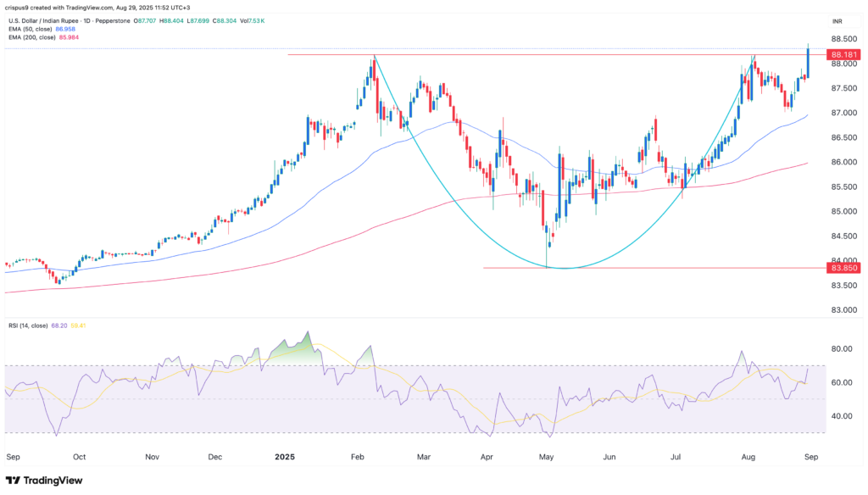Click the 40.00 level on the RSI scale
This screenshot has height=495, width=868.
(843, 416)
